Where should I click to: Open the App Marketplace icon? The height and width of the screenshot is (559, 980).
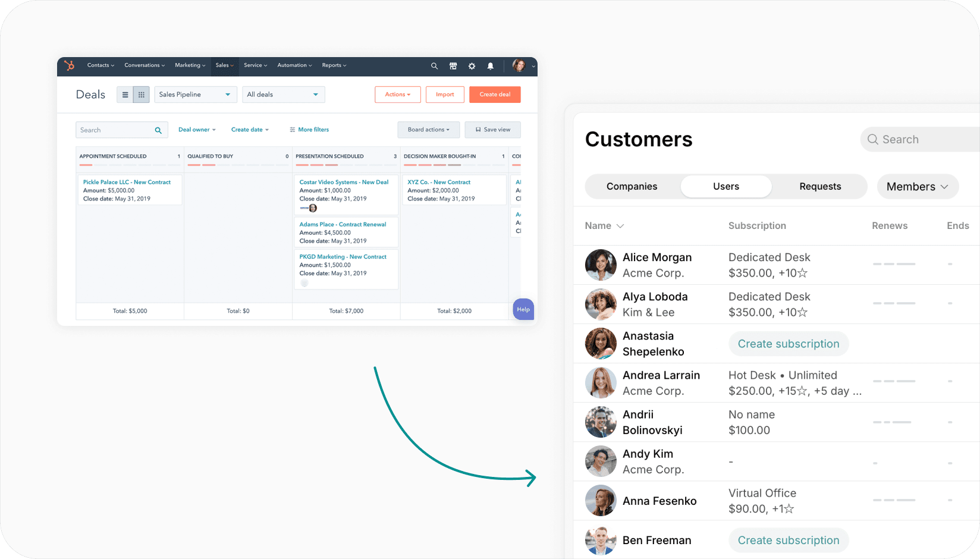click(453, 66)
